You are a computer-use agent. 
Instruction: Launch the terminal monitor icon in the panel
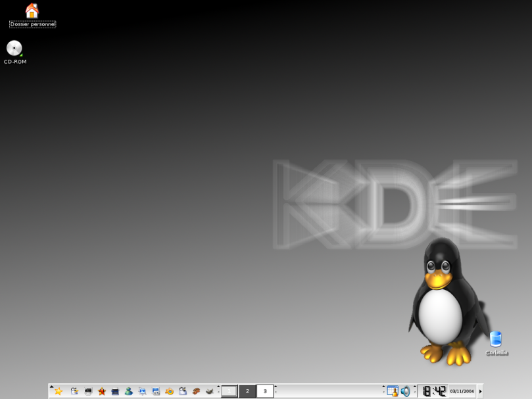coord(88,391)
